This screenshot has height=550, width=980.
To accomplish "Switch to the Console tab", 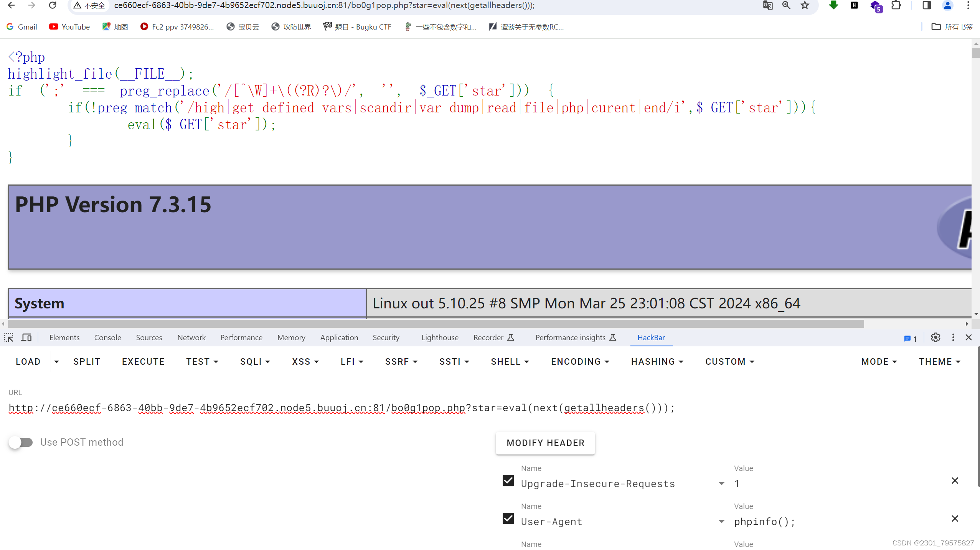I will click(x=107, y=338).
